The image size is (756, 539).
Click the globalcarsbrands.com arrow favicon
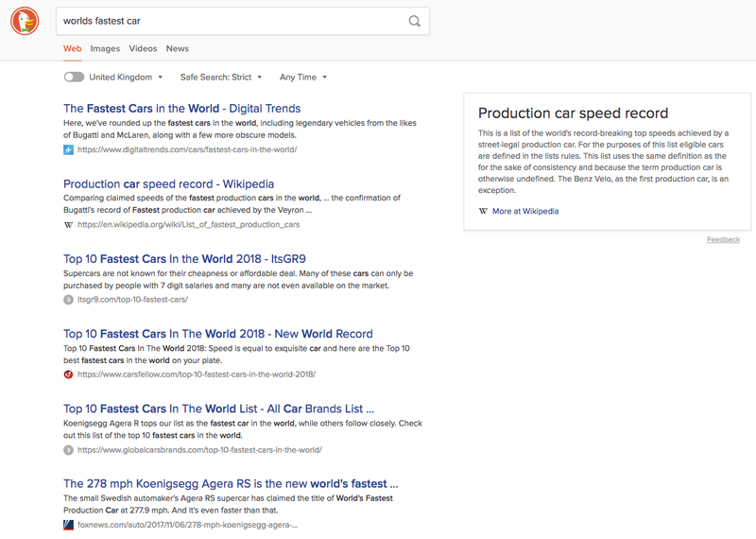pyautogui.click(x=68, y=450)
